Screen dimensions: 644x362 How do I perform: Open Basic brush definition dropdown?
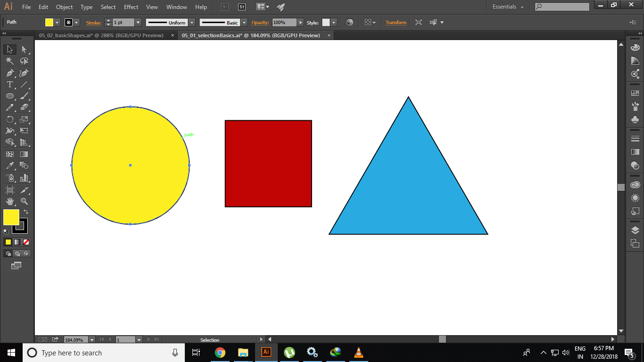click(x=244, y=22)
